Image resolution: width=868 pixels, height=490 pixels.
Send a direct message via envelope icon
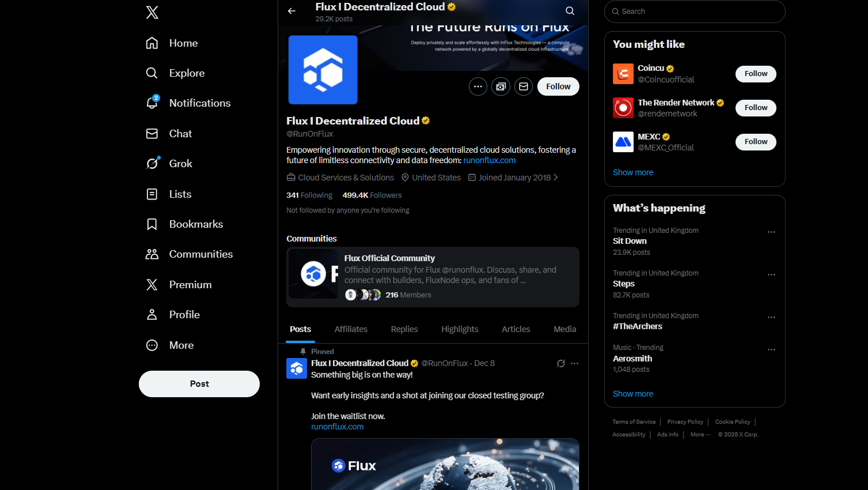point(523,86)
